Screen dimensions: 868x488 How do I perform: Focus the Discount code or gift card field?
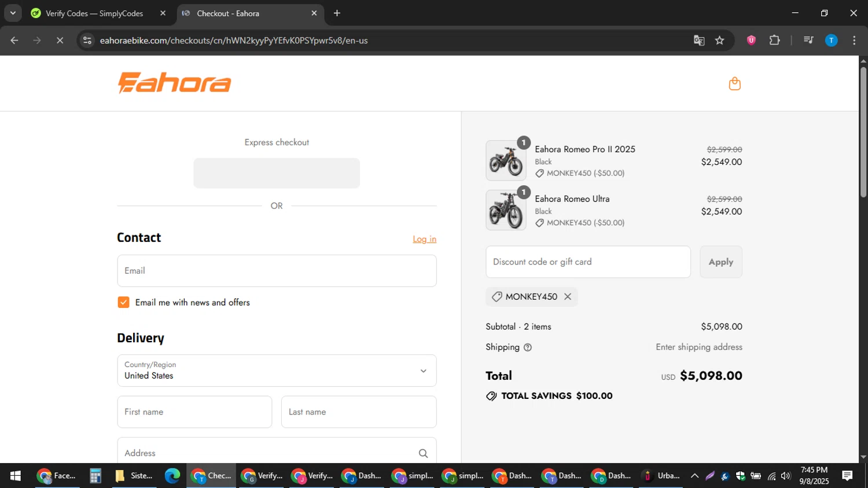click(588, 262)
